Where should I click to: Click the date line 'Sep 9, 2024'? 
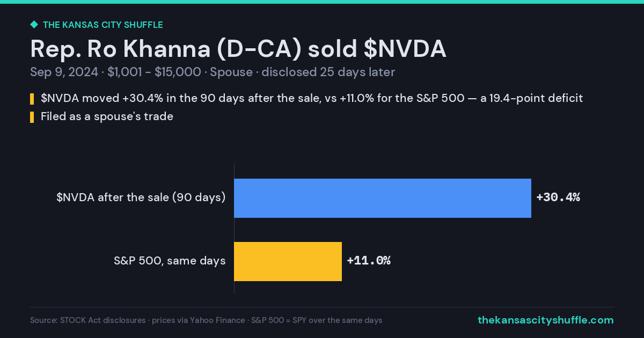[64, 72]
